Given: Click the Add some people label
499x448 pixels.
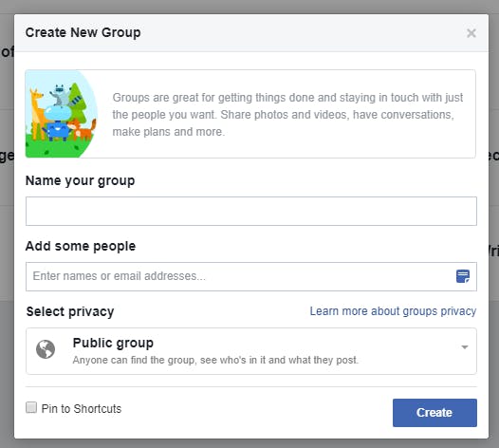Looking at the screenshot, I should 81,246.
